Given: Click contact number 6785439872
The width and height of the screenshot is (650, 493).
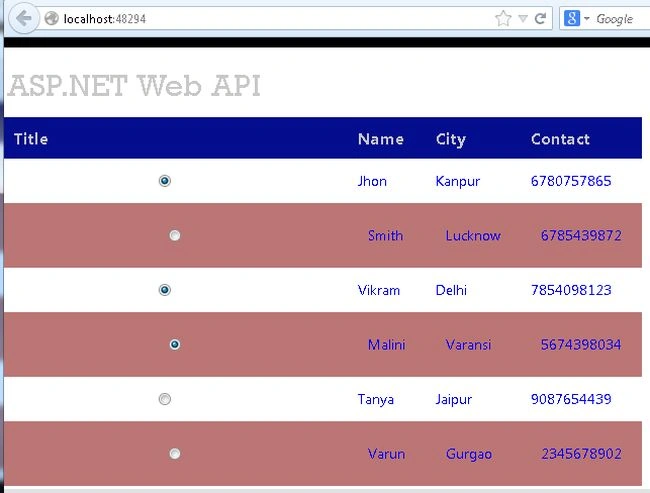Looking at the screenshot, I should [581, 236].
